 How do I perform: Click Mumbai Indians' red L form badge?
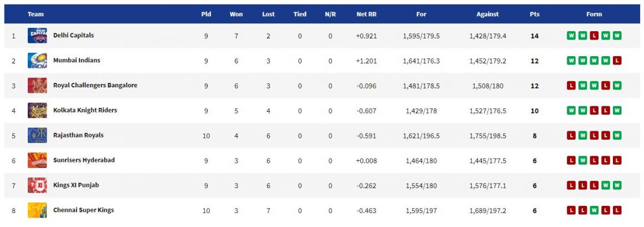pos(617,61)
